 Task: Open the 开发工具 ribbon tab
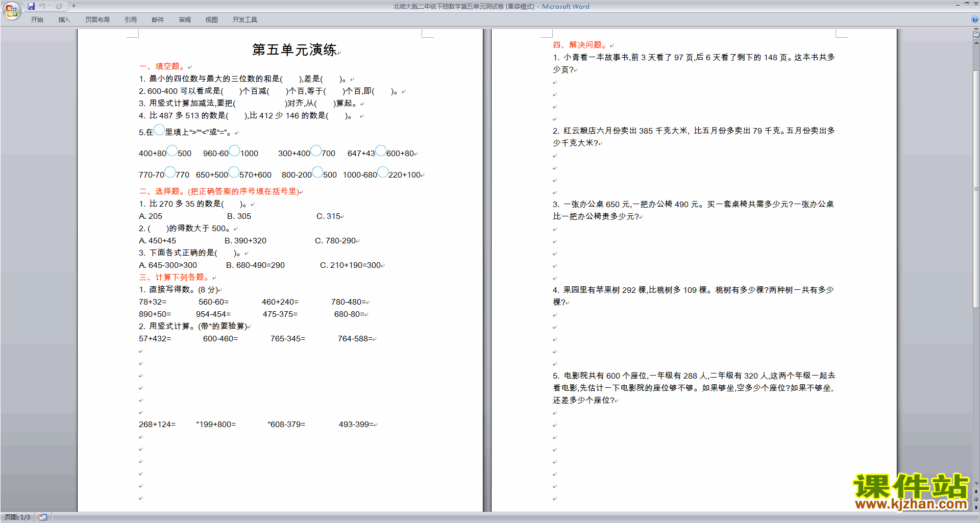[x=245, y=19]
